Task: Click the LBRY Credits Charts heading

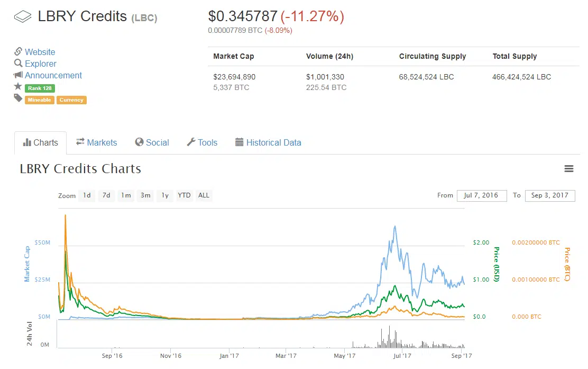Action: [x=80, y=168]
